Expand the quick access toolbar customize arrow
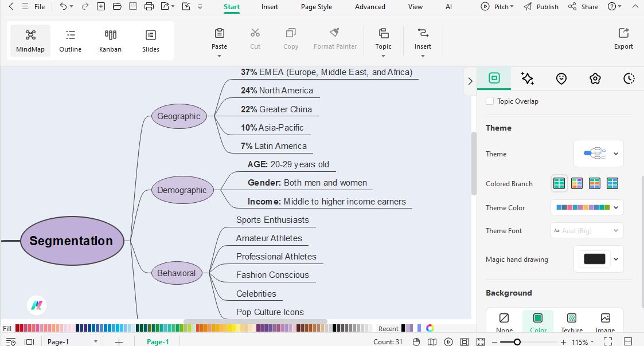This screenshot has width=644, height=346. [200, 6]
